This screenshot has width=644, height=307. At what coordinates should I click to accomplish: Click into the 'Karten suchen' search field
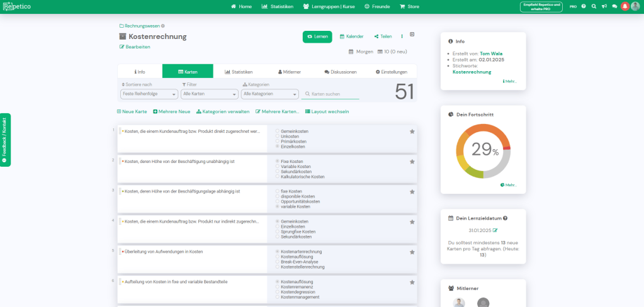[330, 94]
